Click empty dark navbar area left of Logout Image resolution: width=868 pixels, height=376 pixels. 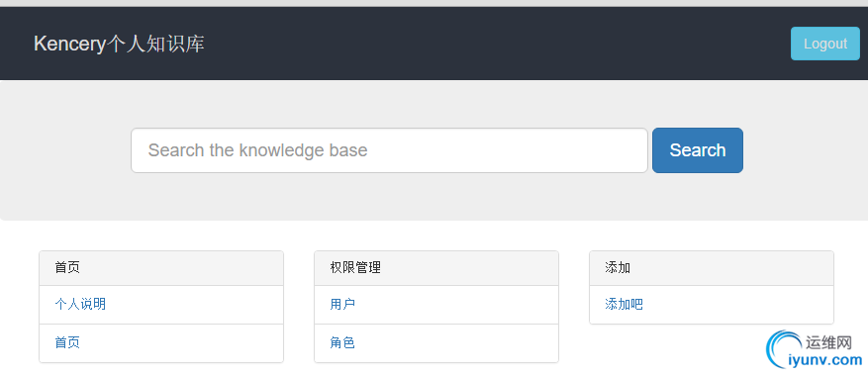pos(498,44)
